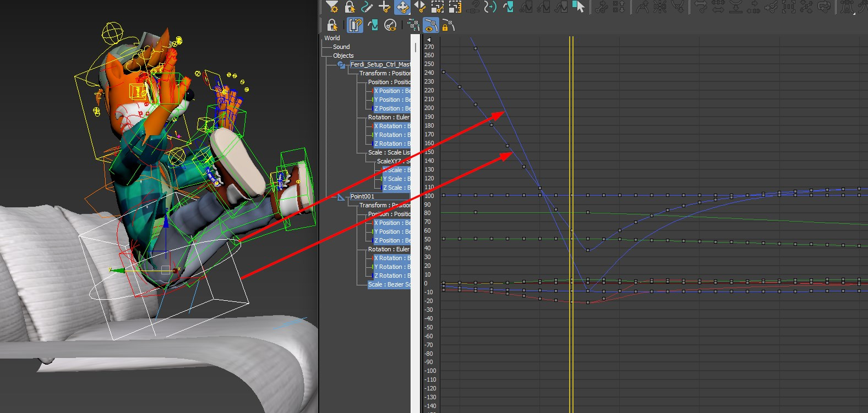Click the horizontal double arrow with key icon
This screenshot has width=868, height=413.
(700, 7)
